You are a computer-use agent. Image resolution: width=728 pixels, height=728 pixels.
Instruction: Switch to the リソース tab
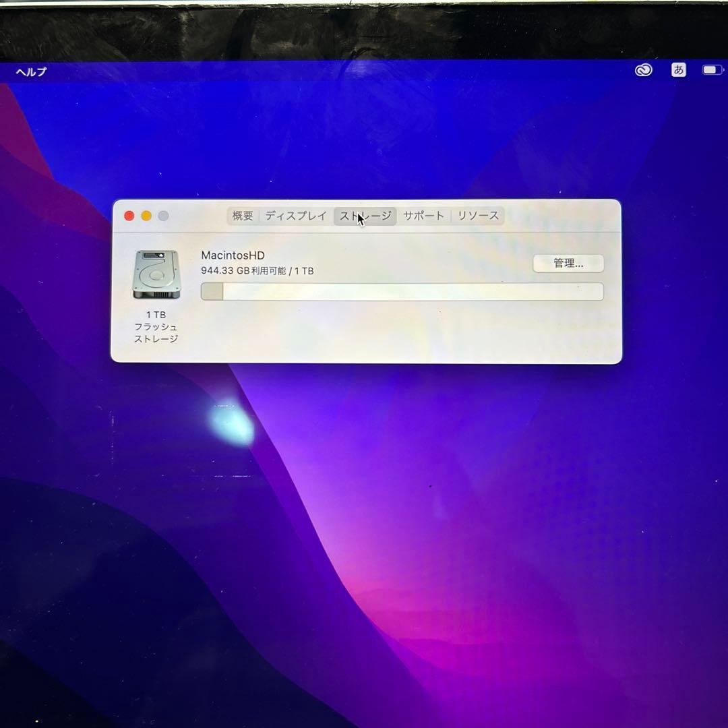tap(477, 216)
